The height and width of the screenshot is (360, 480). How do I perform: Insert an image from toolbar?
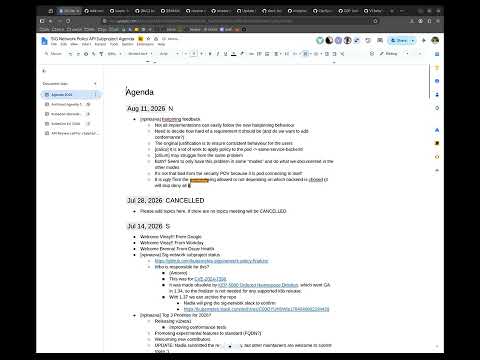[267, 54]
